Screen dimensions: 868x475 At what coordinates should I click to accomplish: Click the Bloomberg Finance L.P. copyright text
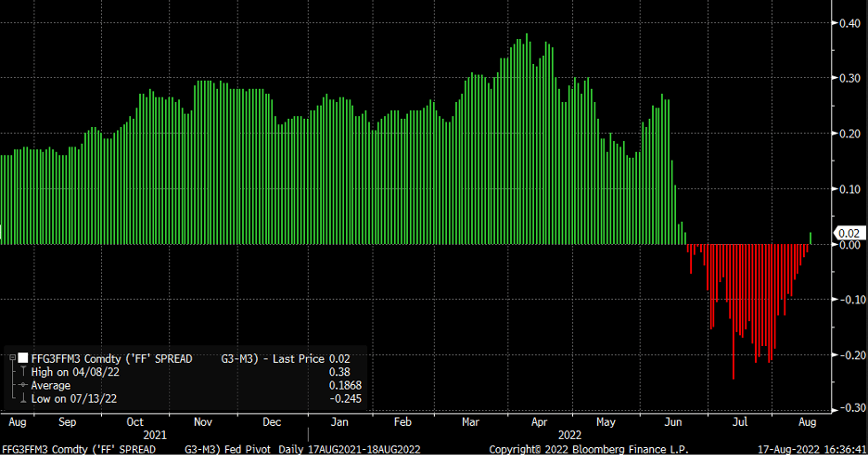pyautogui.click(x=589, y=450)
